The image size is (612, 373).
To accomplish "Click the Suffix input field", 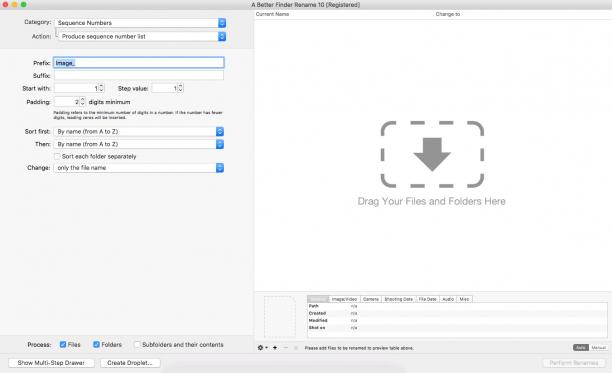I will click(139, 75).
